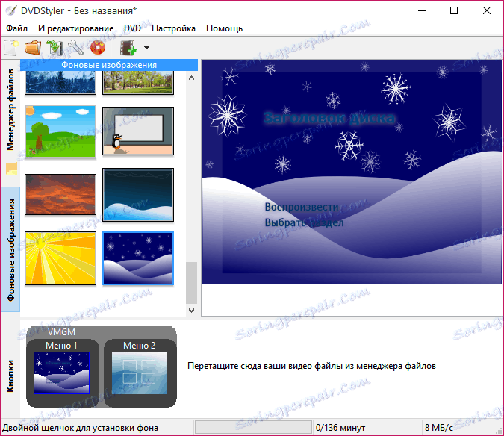
Task: Click the Add video file filmstrip icon
Action: click(x=128, y=48)
